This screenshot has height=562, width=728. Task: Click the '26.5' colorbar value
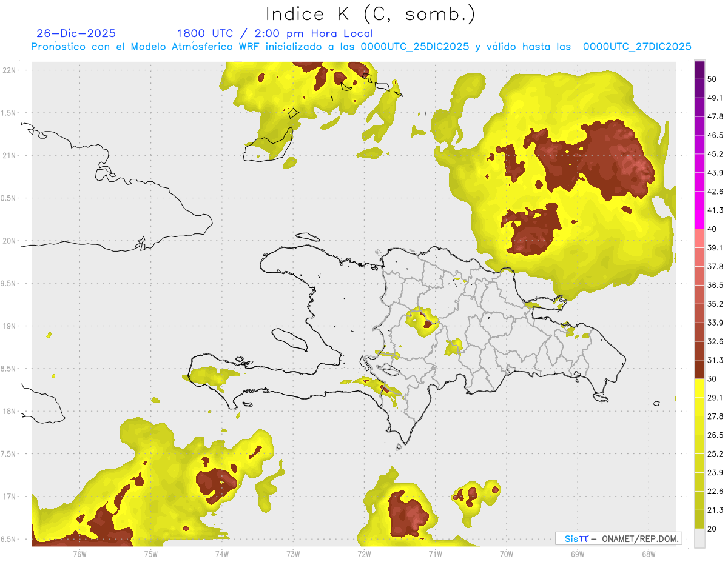[x=715, y=435]
